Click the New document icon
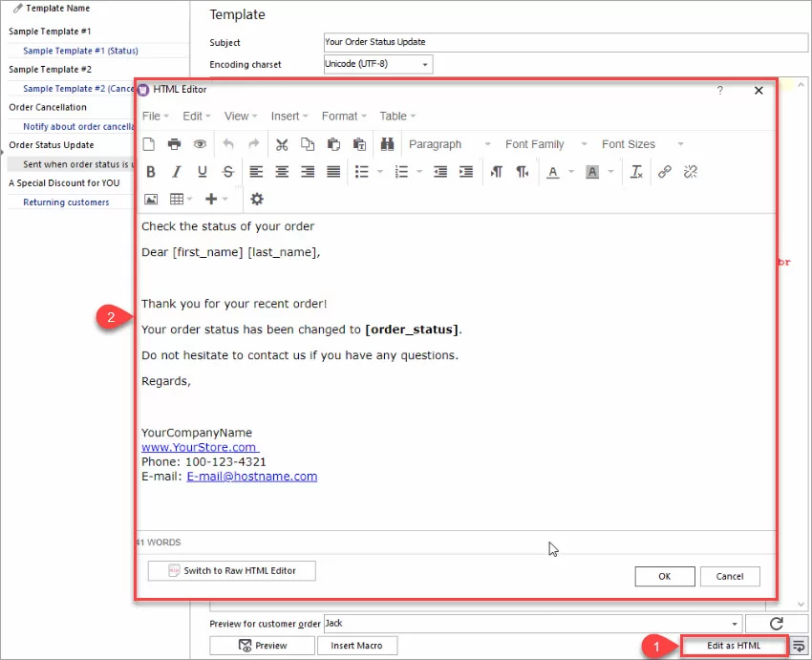This screenshot has height=660, width=812. click(x=148, y=144)
